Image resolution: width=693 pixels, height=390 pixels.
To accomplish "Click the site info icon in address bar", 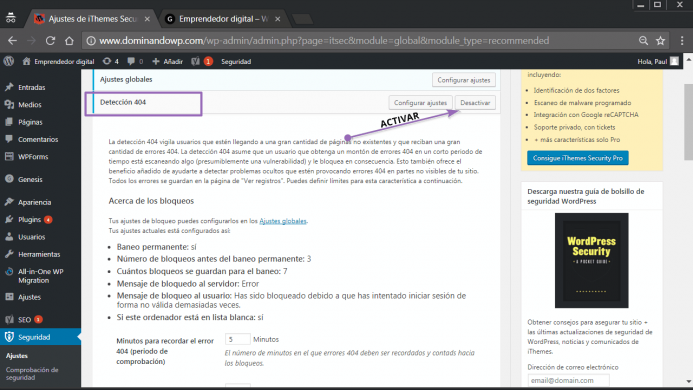I will [x=91, y=41].
